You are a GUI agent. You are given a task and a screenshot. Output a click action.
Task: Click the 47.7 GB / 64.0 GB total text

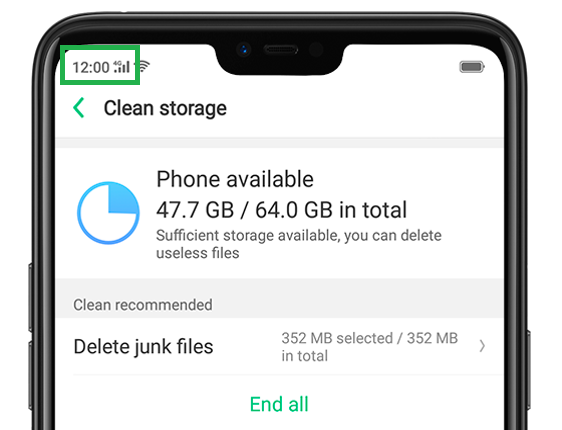(x=281, y=210)
